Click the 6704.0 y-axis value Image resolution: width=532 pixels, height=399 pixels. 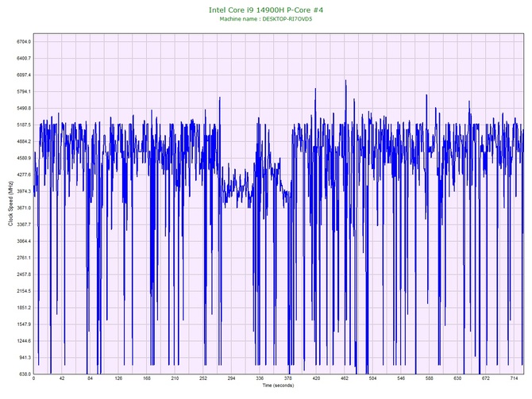[24, 42]
